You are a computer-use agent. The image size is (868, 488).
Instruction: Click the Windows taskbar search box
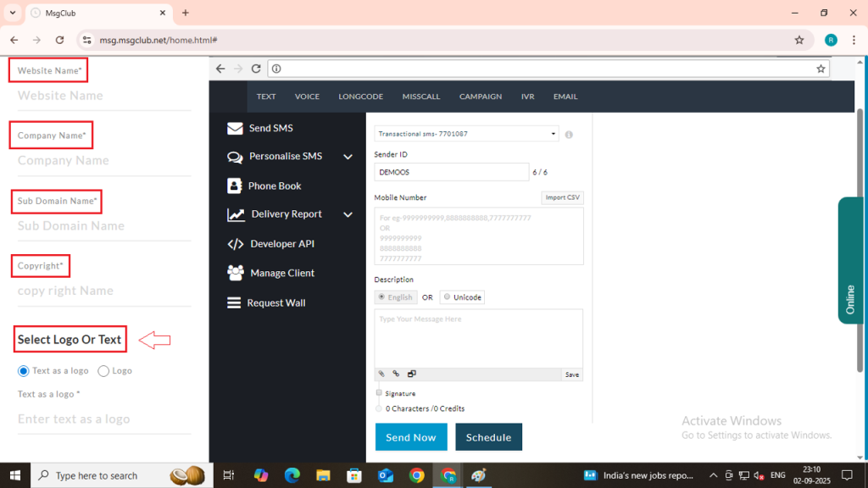[x=122, y=475]
